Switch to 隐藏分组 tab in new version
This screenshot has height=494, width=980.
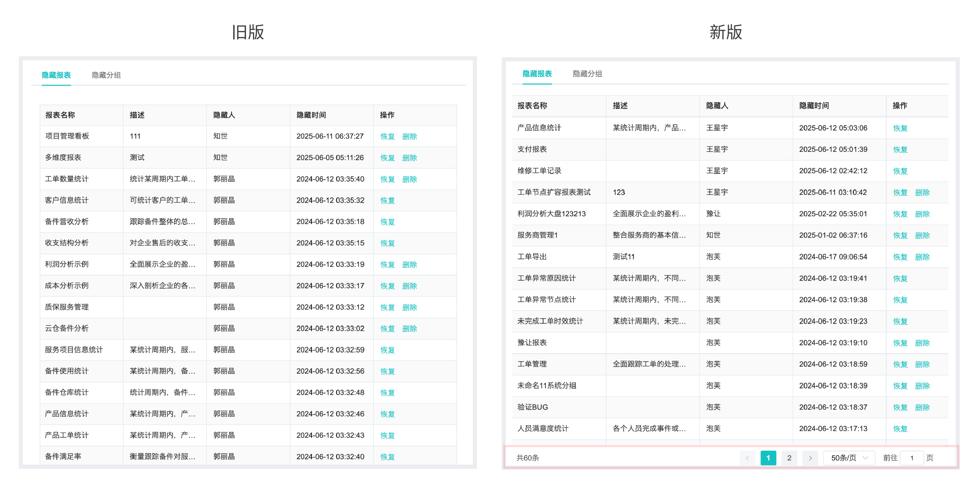[587, 73]
